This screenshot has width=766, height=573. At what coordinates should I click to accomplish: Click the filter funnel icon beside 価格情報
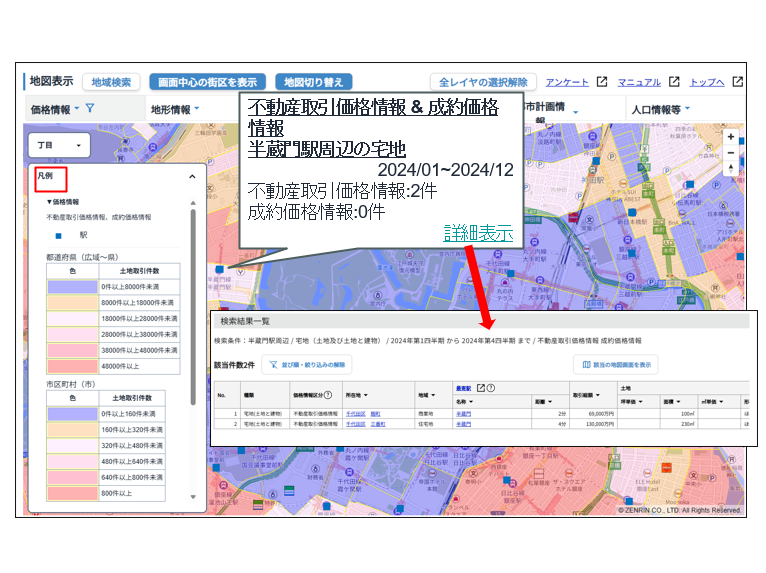pyautogui.click(x=89, y=109)
